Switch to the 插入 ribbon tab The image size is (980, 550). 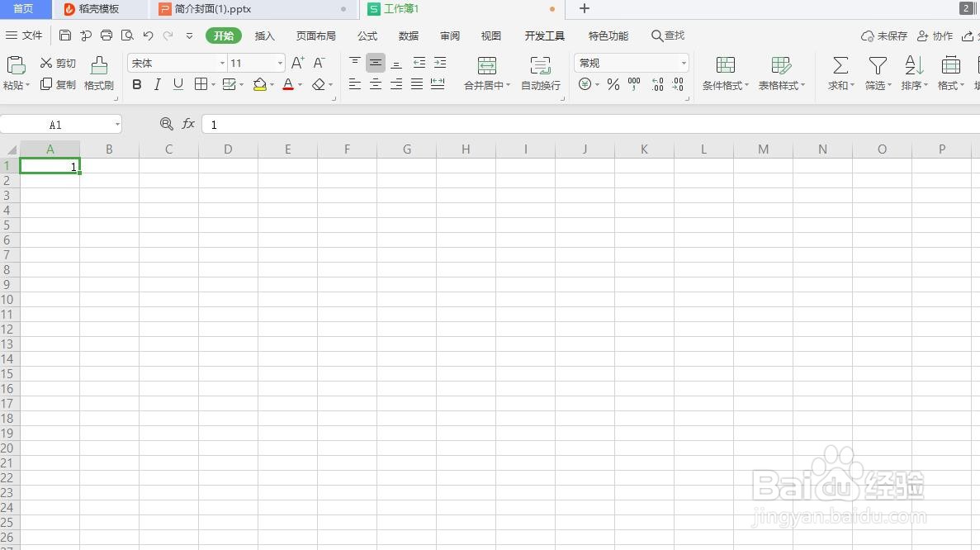click(264, 36)
